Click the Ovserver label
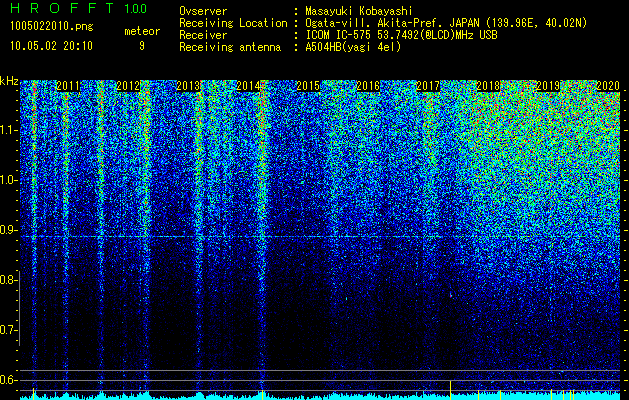 click(203, 11)
